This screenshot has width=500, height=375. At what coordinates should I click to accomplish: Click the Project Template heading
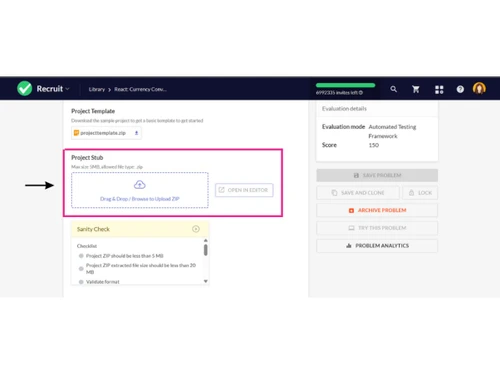(93, 111)
